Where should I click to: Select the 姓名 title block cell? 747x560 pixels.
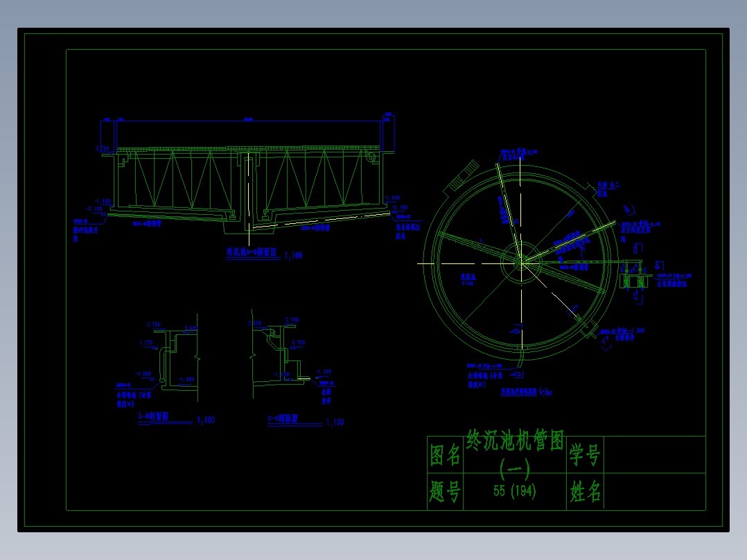585,491
